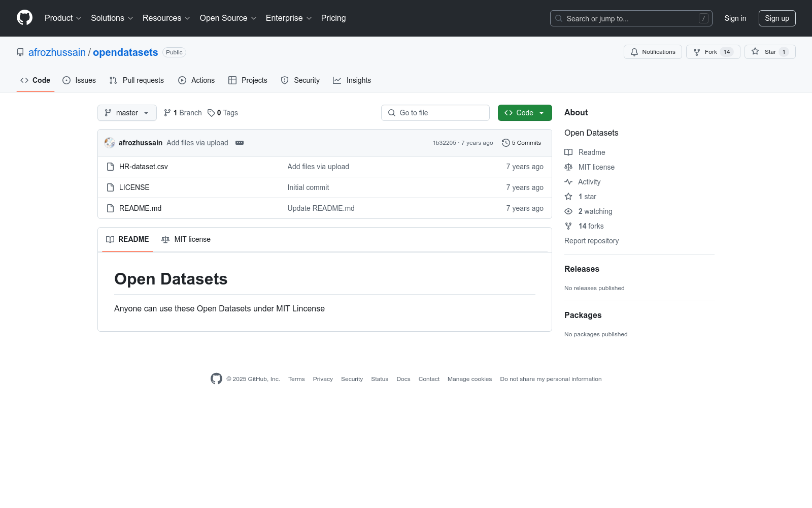
Task: Click the book icon next to Readme
Action: coord(568,152)
